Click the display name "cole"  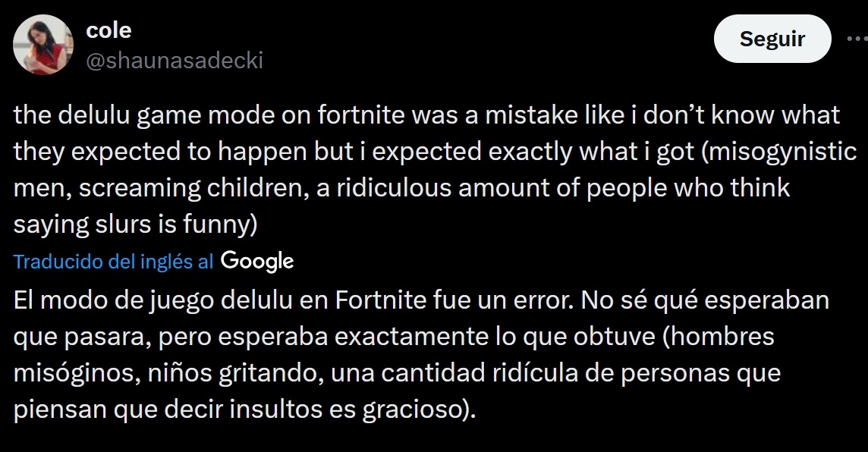[109, 30]
